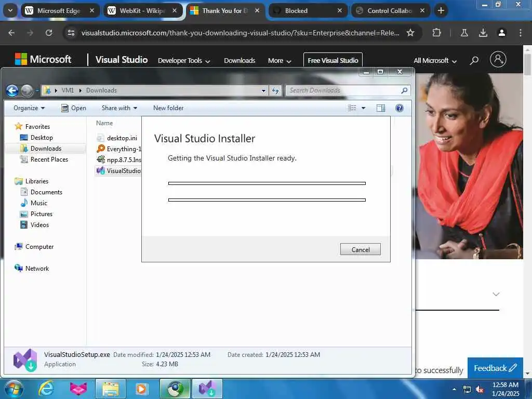The width and height of the screenshot is (532, 399).
Task: Open the browser three-dot menu
Action: pos(521,33)
